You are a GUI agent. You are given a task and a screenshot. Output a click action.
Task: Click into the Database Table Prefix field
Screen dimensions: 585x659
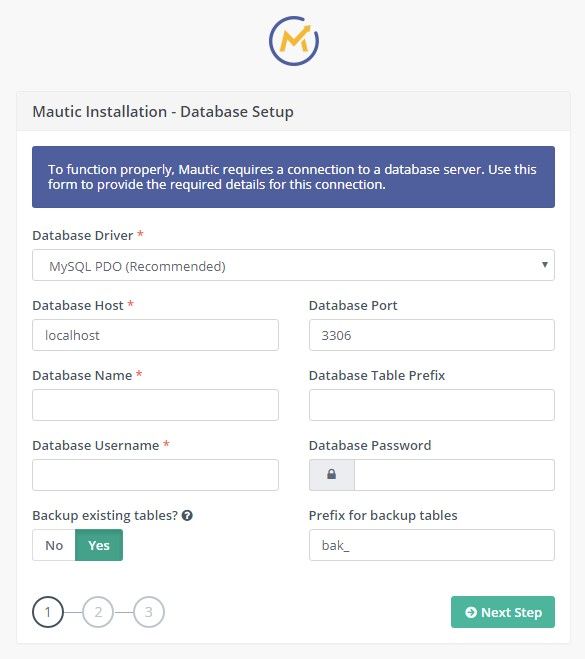click(432, 405)
